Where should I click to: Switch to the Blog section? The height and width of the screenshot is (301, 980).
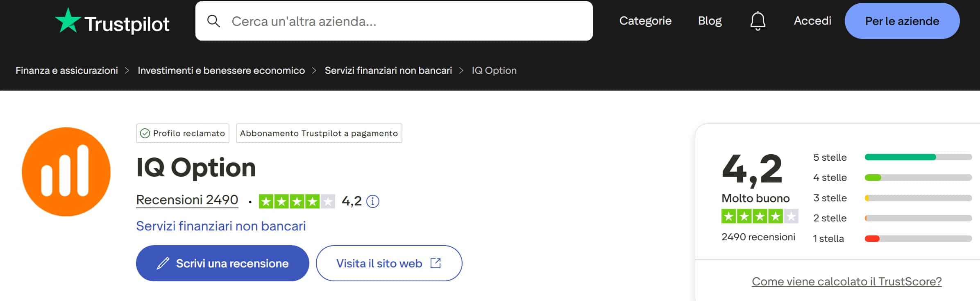(710, 21)
